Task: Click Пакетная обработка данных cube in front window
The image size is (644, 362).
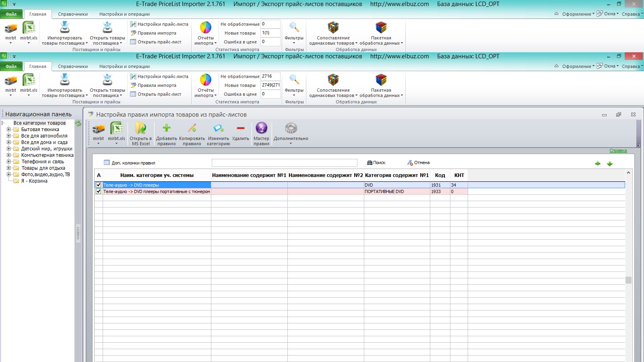Action: tap(381, 85)
